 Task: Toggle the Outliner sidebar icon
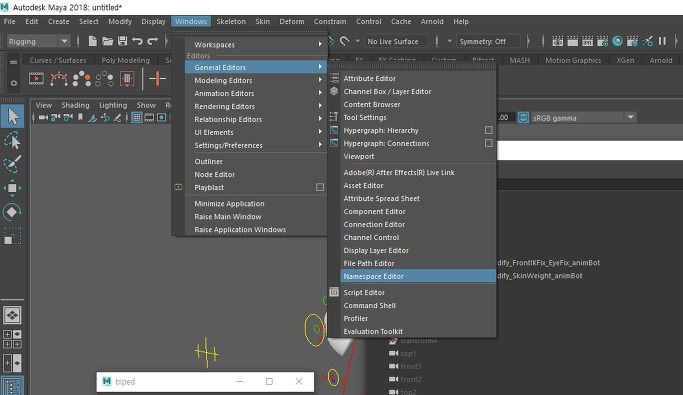coord(12,386)
